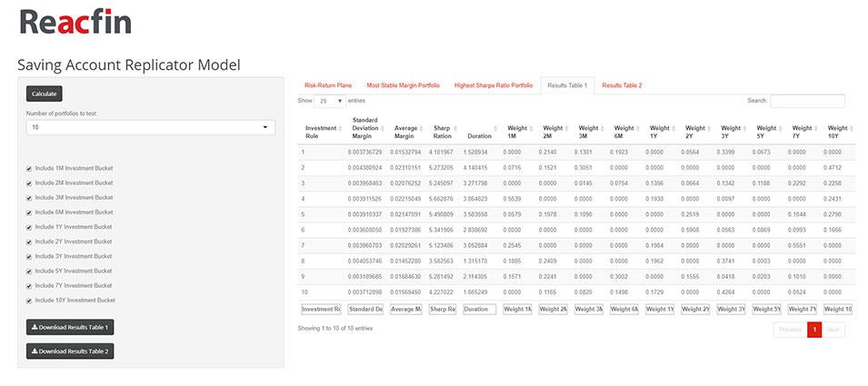The height and width of the screenshot is (386, 868).
Task: Click the Duration column filter box
Action: coord(479,310)
